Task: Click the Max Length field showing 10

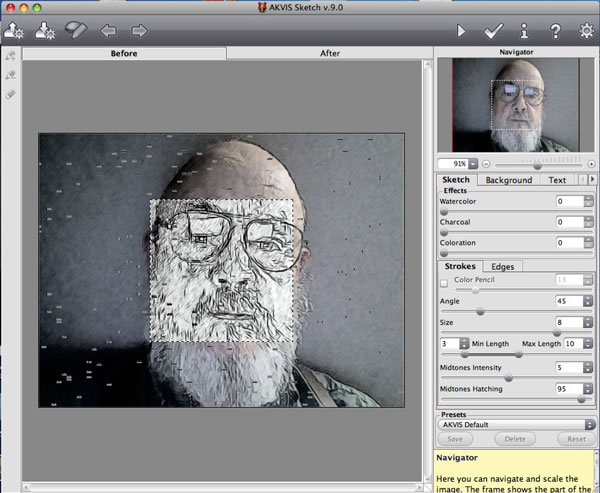Action: click(x=574, y=343)
